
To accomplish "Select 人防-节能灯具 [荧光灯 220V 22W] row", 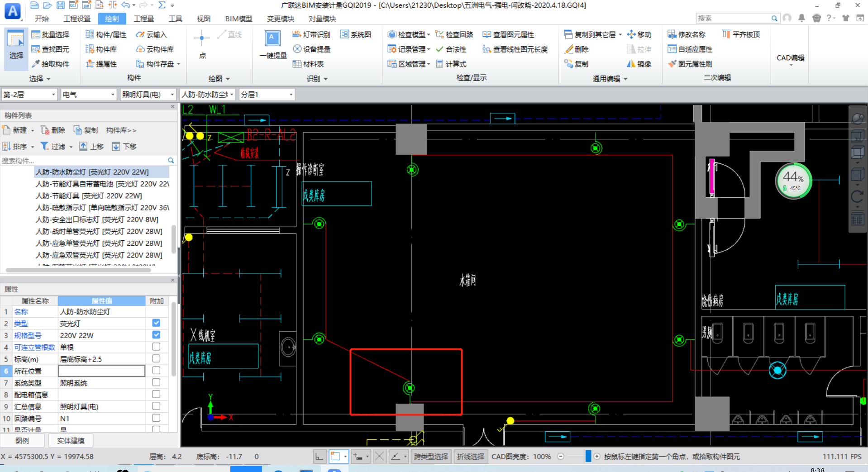I will tap(89, 196).
